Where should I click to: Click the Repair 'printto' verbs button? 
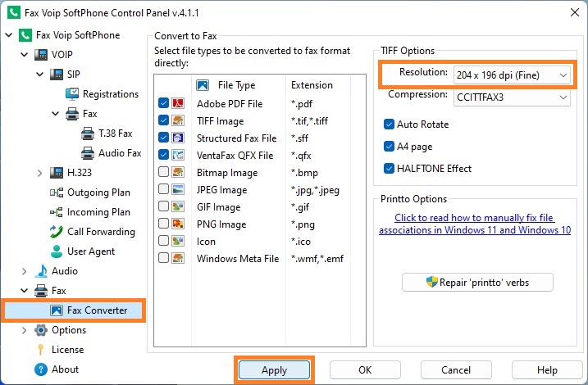(477, 283)
